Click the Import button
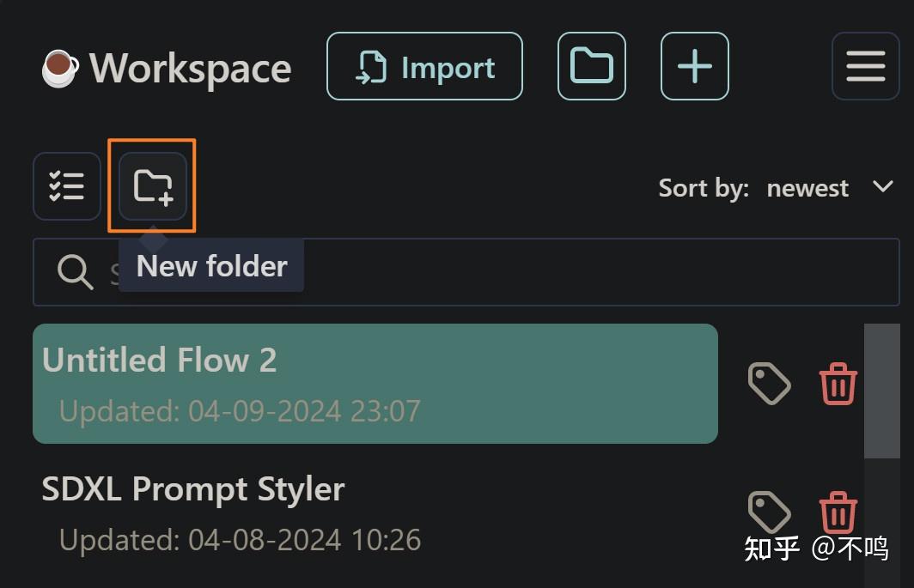The width and height of the screenshot is (914, 588). click(x=424, y=67)
